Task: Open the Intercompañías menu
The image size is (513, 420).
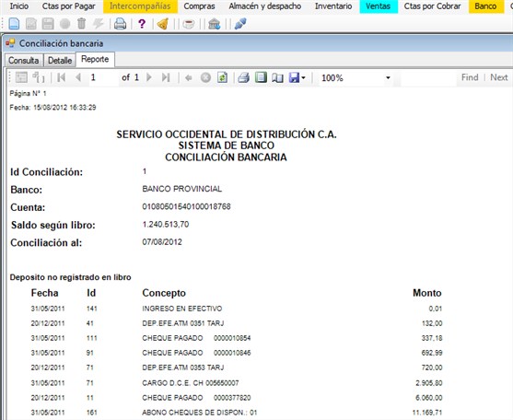Action: 140,6
